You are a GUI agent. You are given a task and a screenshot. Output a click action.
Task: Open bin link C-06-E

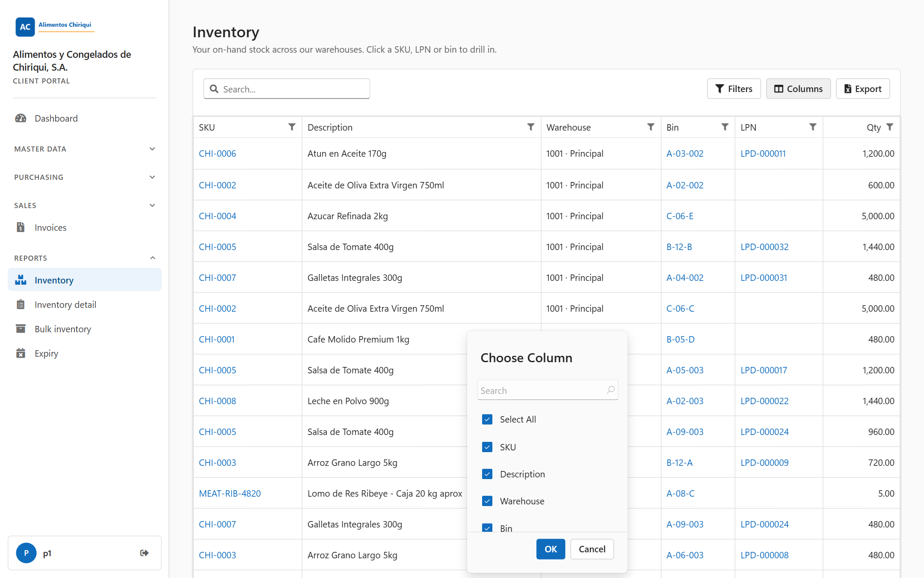coord(680,216)
